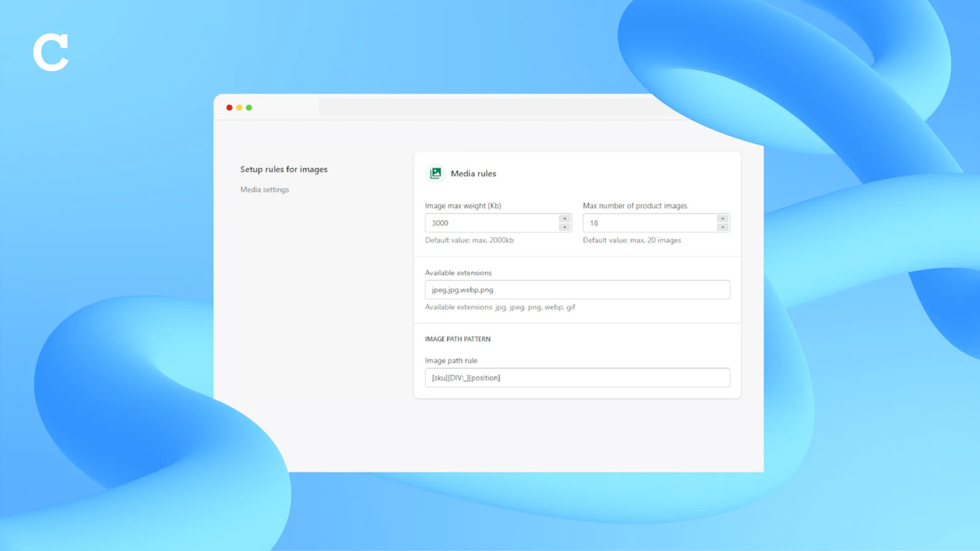Open Media settings in the sidebar
This screenshot has width=980, height=551.
265,190
